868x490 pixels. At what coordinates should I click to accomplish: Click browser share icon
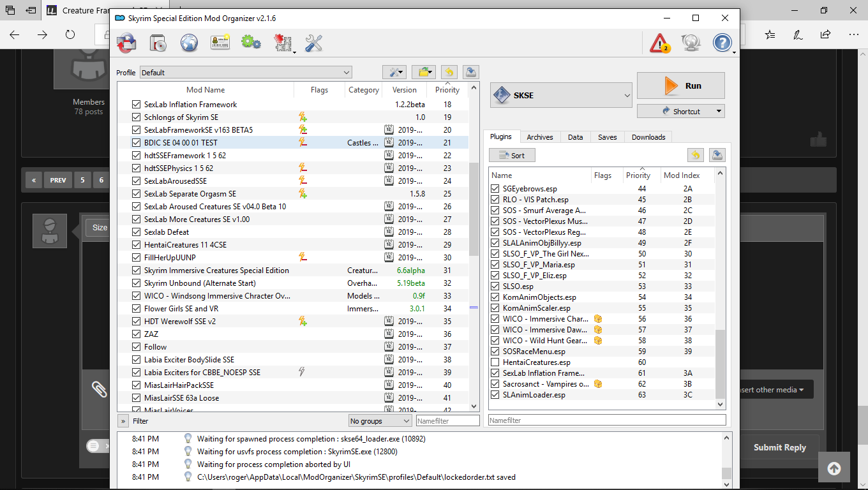[x=825, y=35]
